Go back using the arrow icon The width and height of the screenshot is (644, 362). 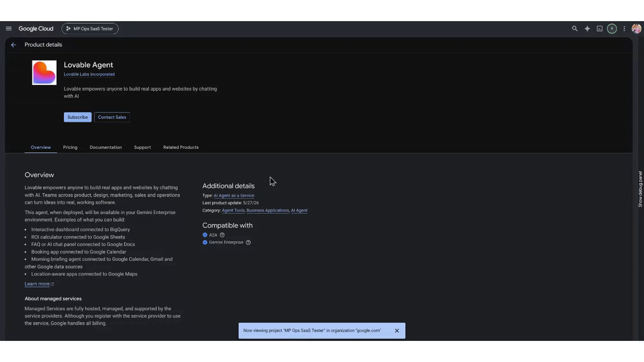[x=13, y=45]
